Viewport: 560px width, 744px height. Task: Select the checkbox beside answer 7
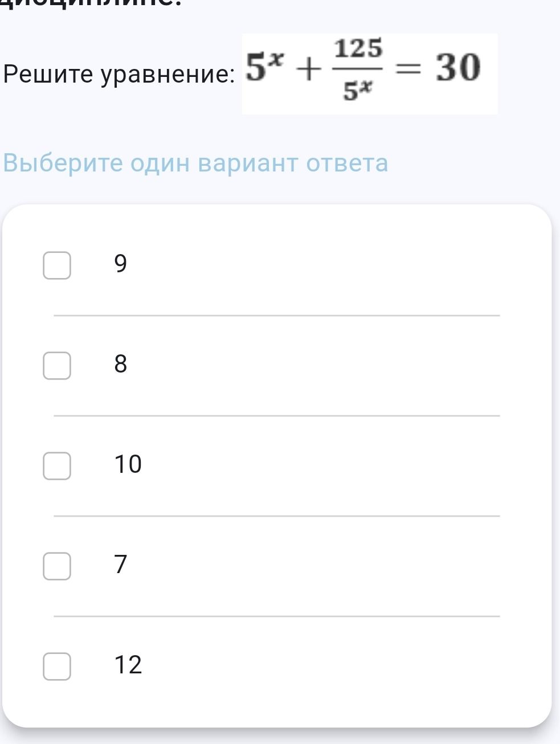[57, 566]
